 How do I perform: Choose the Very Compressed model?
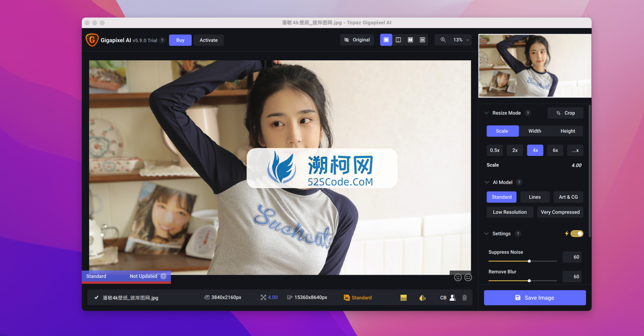click(560, 212)
